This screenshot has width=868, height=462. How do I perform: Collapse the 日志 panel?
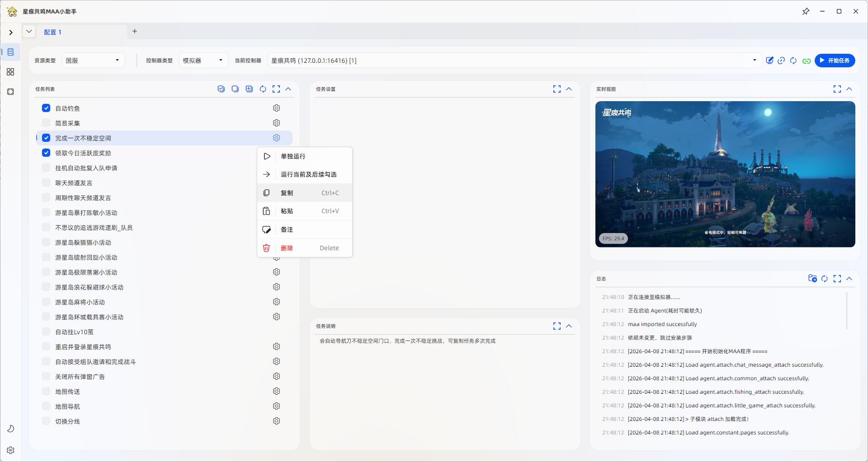click(x=849, y=279)
